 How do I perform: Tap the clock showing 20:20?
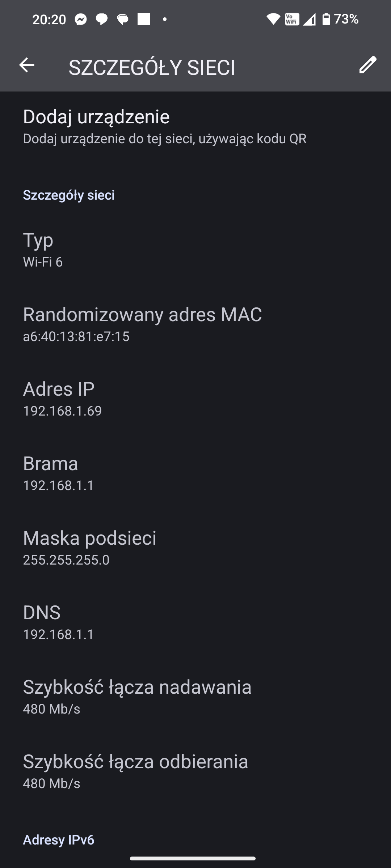(49, 19)
